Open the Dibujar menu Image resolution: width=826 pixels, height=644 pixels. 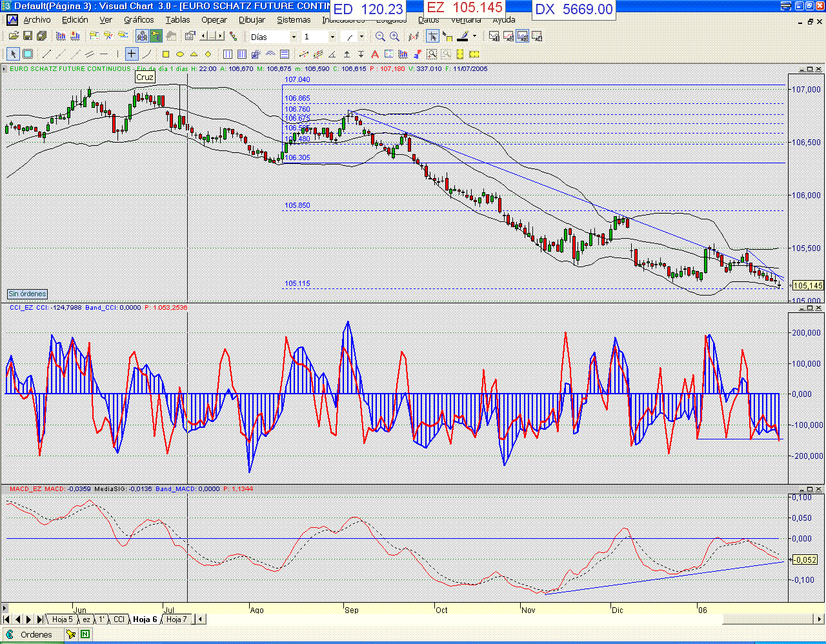[252, 20]
